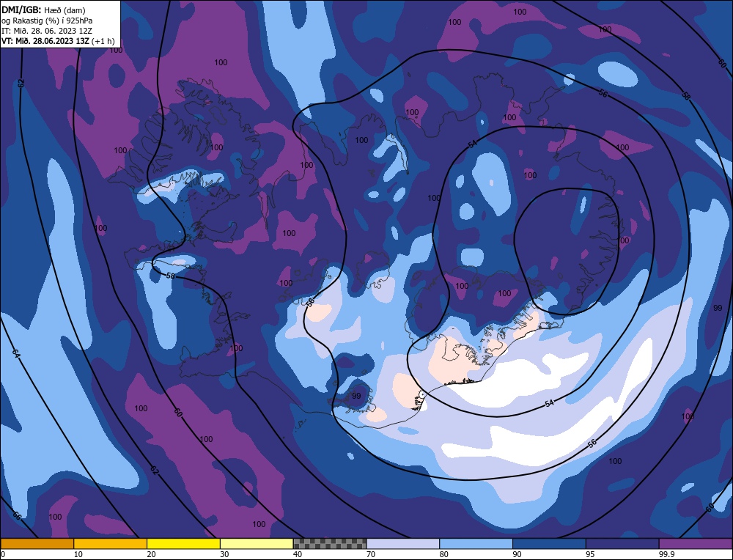The image size is (733, 560).
Task: Click the '66' height contour label
Action: 17,516
